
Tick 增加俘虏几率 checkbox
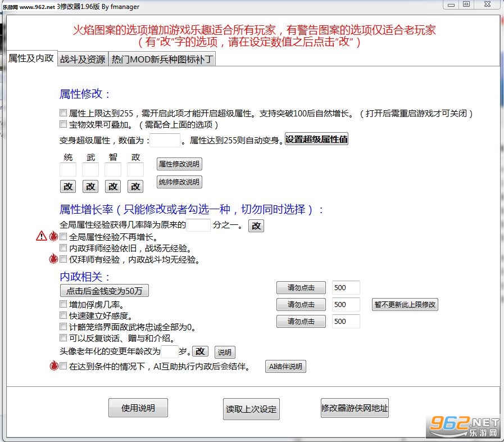63,304
